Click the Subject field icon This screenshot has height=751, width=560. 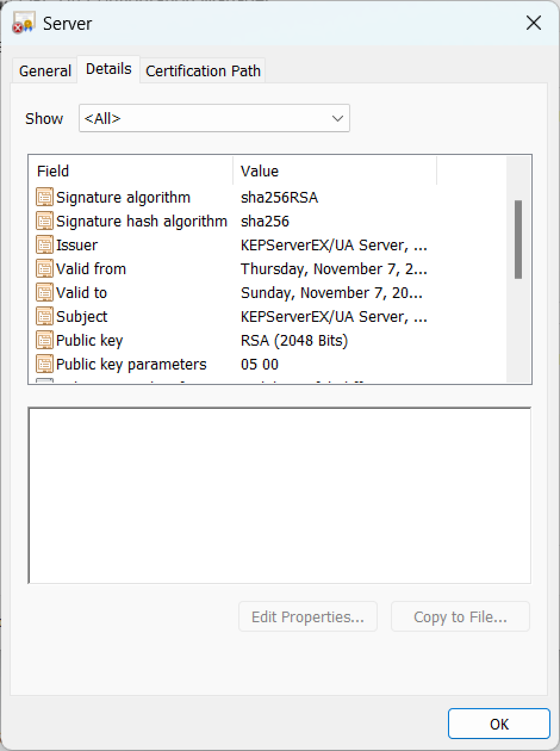45,316
